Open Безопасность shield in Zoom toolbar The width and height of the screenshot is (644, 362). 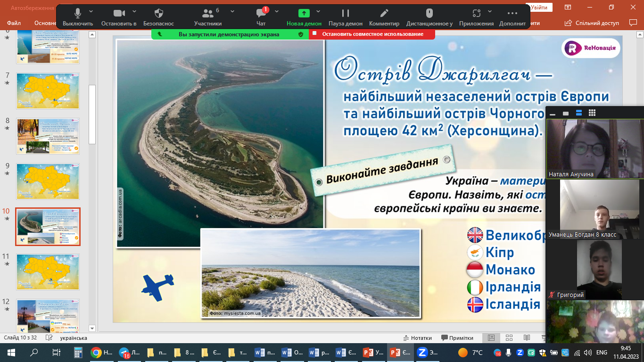[159, 17]
